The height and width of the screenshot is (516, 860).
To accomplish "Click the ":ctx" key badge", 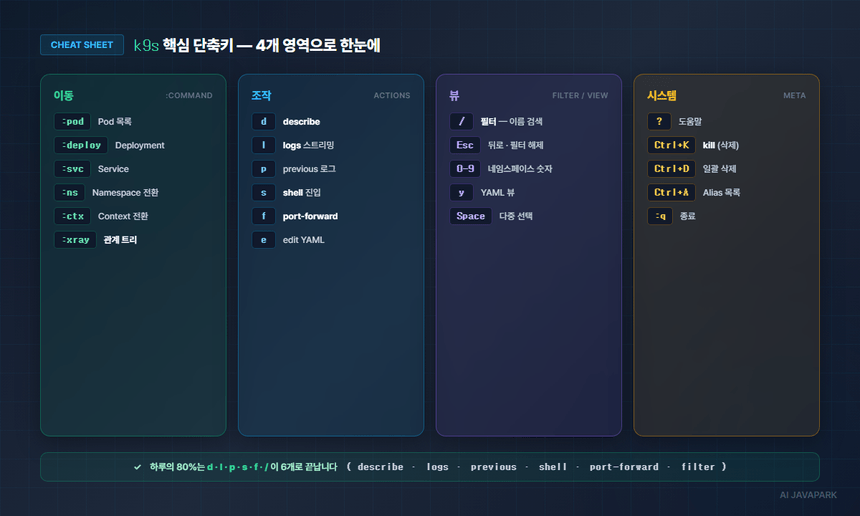I will coord(72,216).
